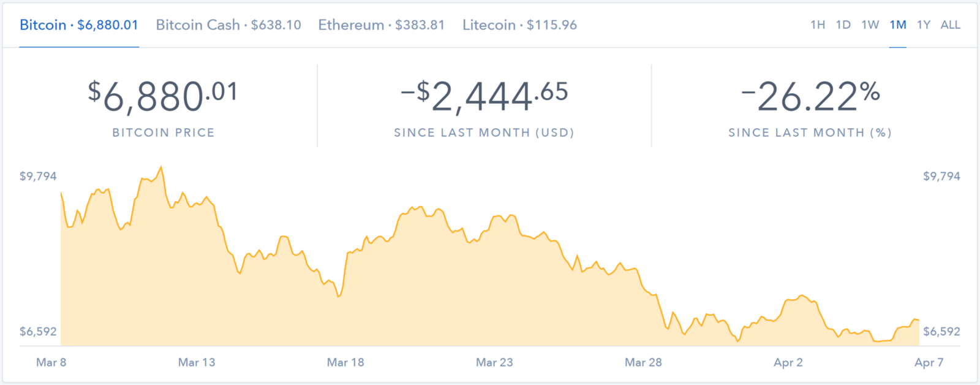Switch to the Bitcoin Cash tab
Viewport: 980px width, 385px height.
click(228, 25)
